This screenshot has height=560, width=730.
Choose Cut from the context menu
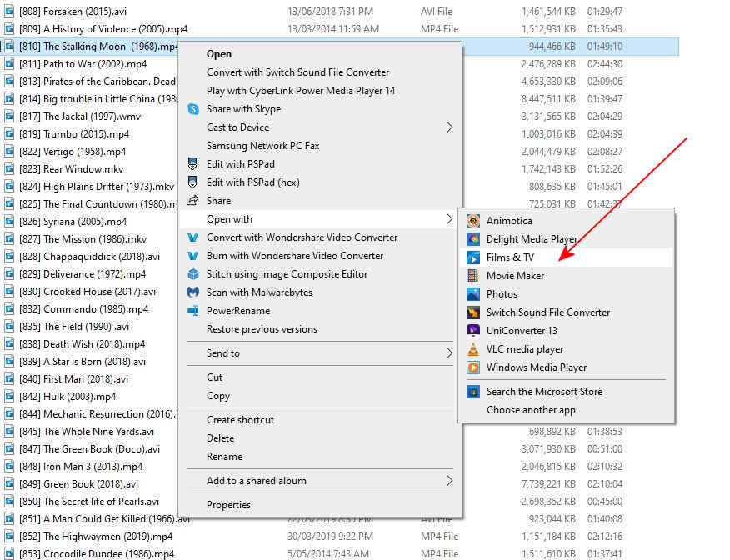(x=215, y=377)
